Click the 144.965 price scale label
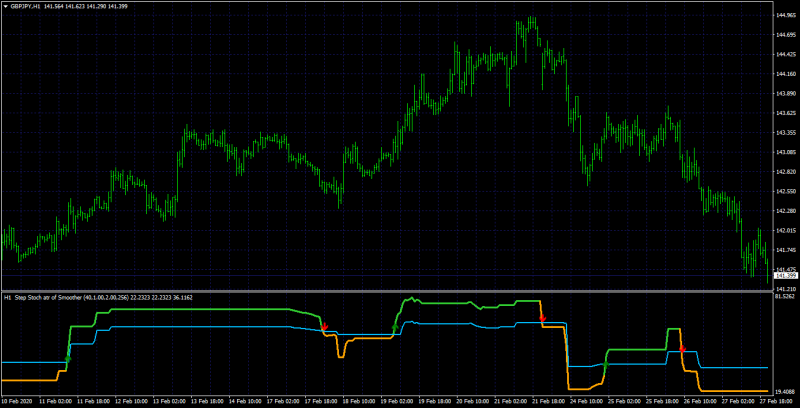This screenshot has width=800, height=408. [x=786, y=15]
